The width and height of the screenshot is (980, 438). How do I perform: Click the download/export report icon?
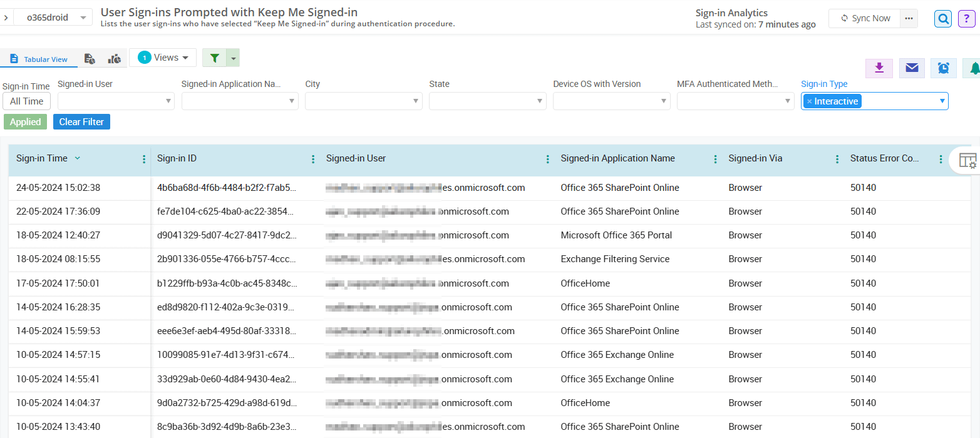coord(879,68)
